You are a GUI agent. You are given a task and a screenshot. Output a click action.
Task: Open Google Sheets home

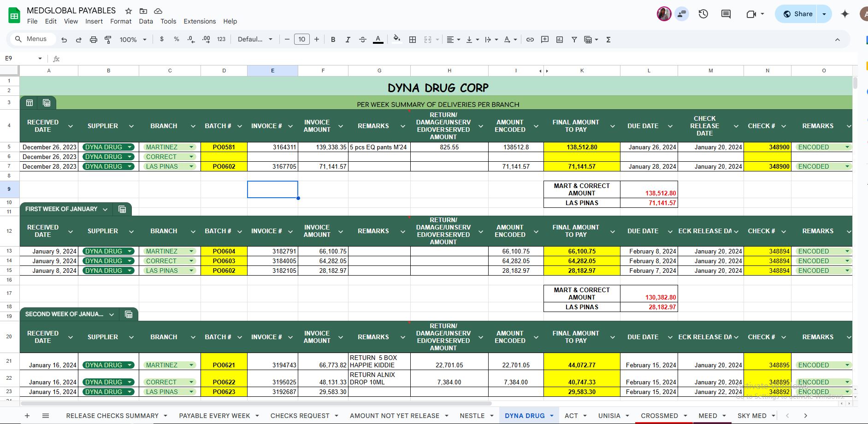(x=14, y=15)
